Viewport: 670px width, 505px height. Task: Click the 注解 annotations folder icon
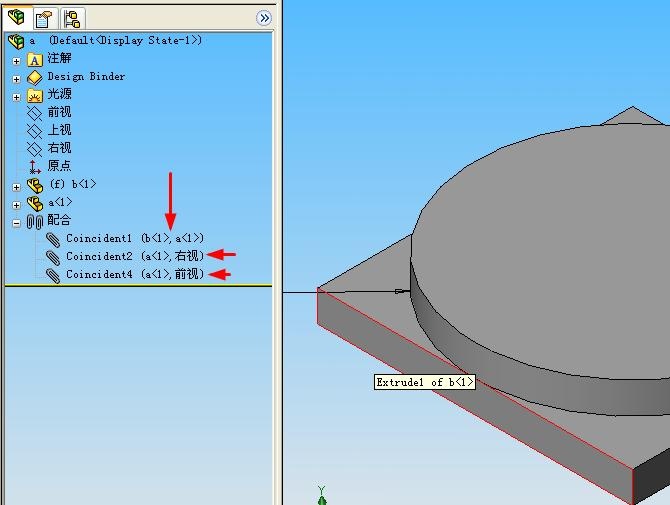(35, 60)
